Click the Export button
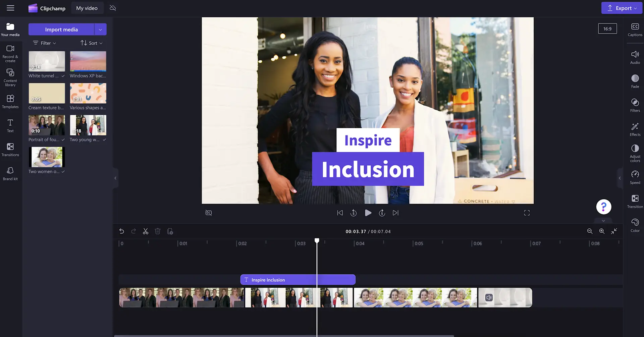This screenshot has height=337, width=644. 622,8
